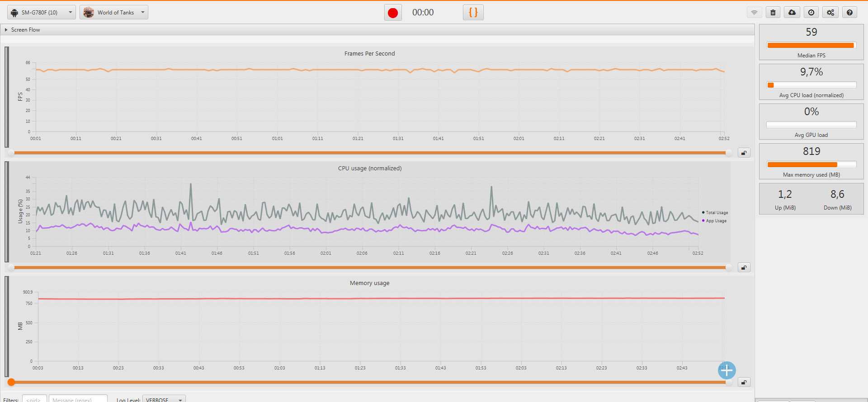This screenshot has width=868, height=402.
Task: Toggle the lock for the CPU usage chart
Action: point(744,268)
